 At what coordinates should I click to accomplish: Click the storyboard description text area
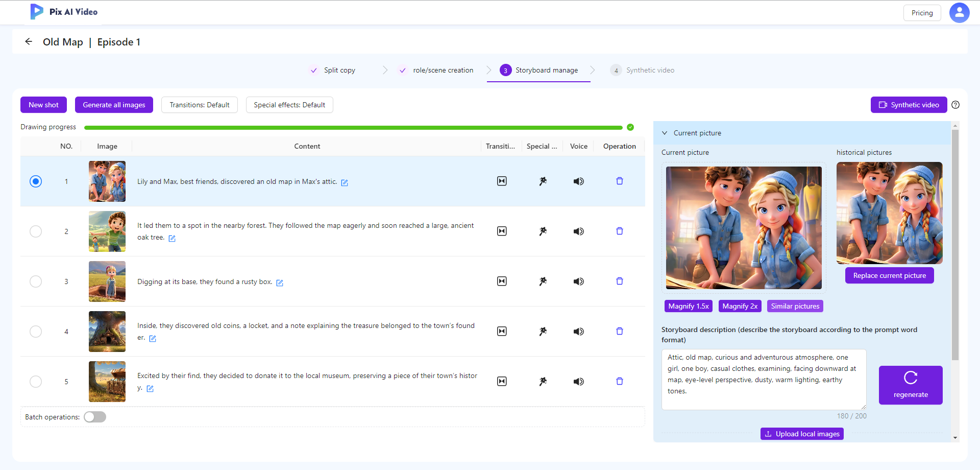(764, 379)
